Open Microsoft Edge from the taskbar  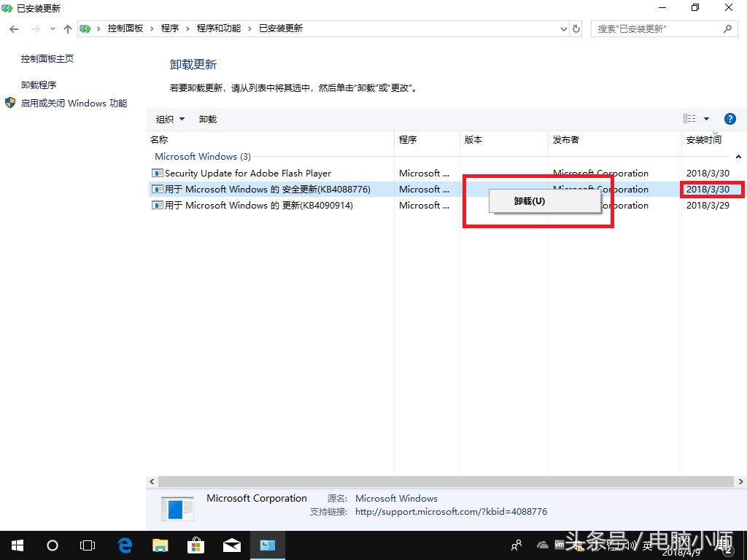coord(124,545)
